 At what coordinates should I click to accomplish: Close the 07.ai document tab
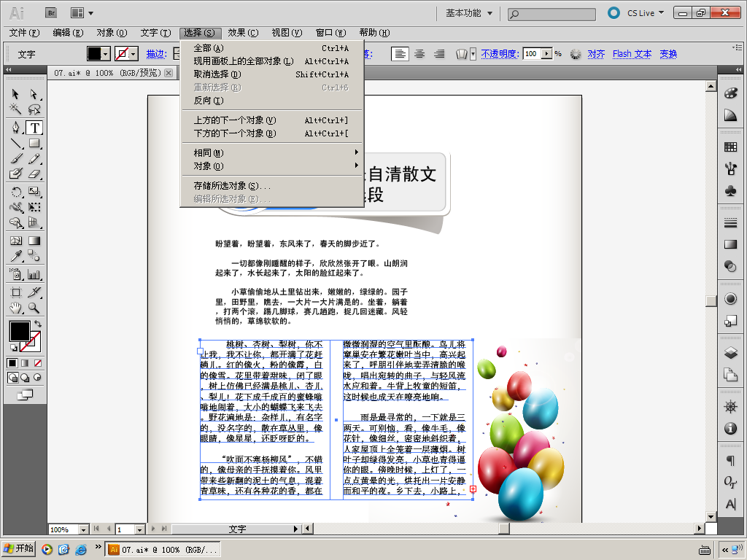pos(169,73)
